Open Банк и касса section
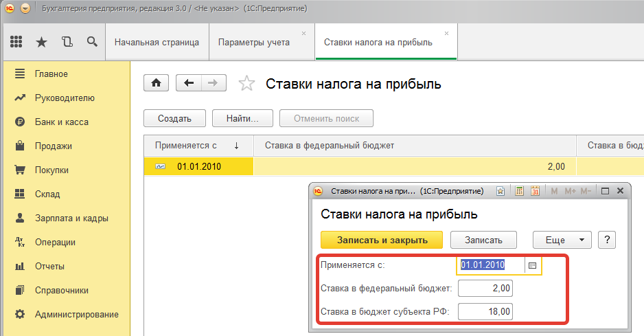Screen dimensions: 644x336 tap(61, 122)
